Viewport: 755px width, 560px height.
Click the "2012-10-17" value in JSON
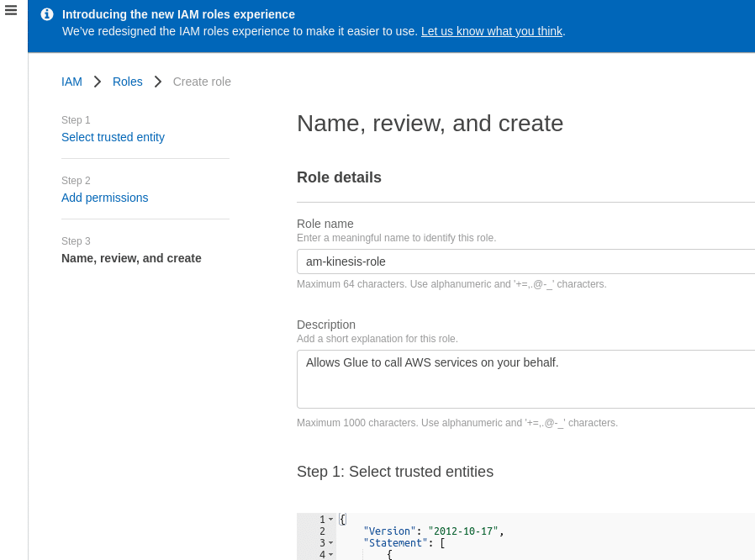pos(463,531)
